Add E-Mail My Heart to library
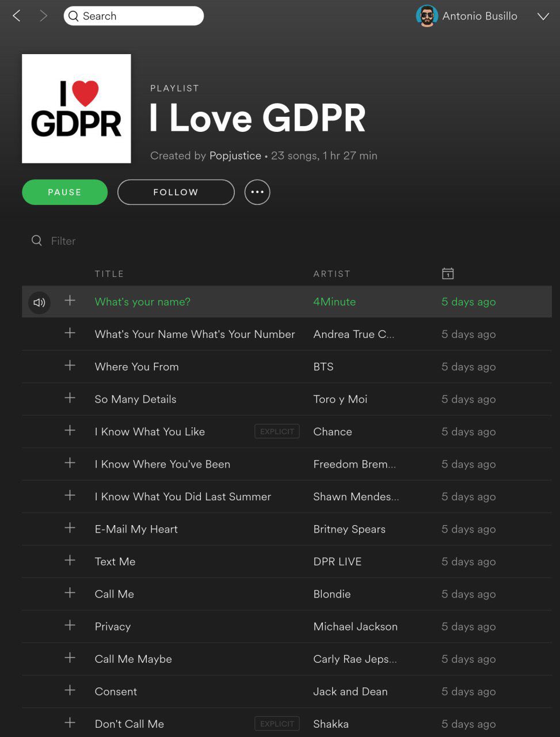The width and height of the screenshot is (560, 737). point(70,528)
